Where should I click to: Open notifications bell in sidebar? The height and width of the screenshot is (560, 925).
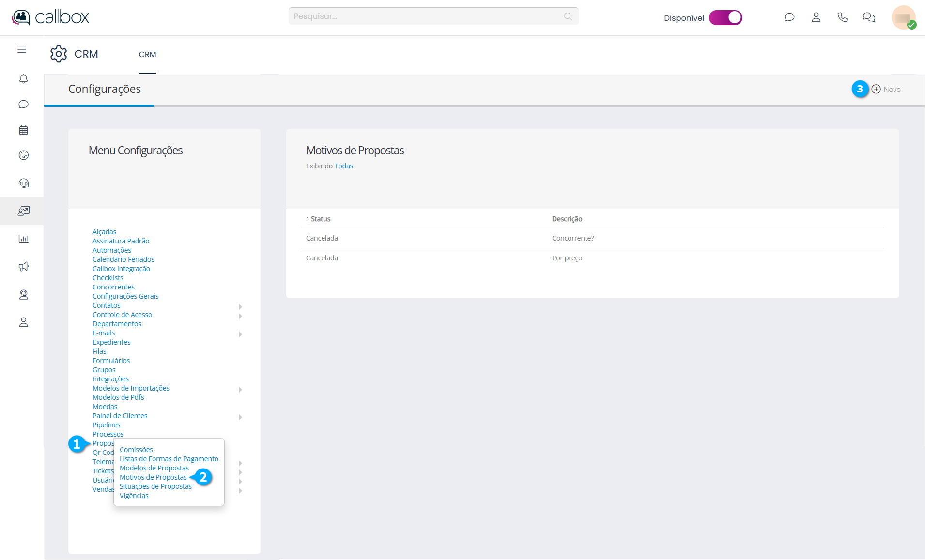[x=23, y=78]
